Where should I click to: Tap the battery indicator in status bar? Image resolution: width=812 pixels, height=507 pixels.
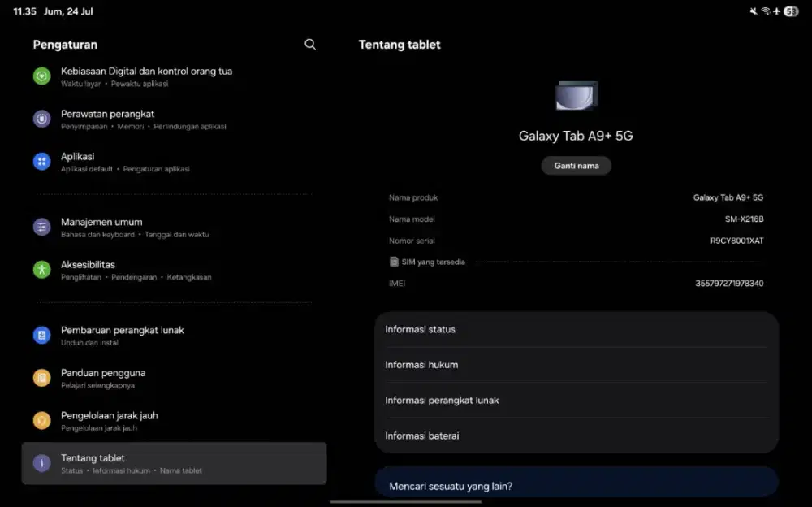(x=791, y=11)
